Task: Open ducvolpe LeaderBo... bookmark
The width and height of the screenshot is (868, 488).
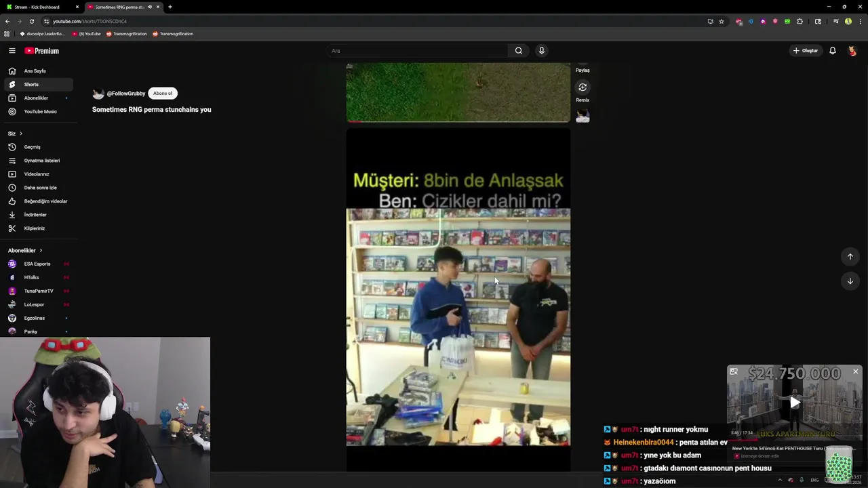Action: coord(42,34)
